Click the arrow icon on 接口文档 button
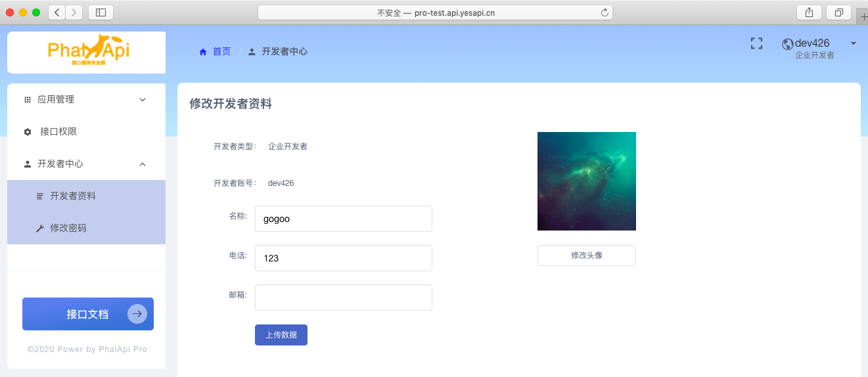868x377 pixels. (x=137, y=314)
